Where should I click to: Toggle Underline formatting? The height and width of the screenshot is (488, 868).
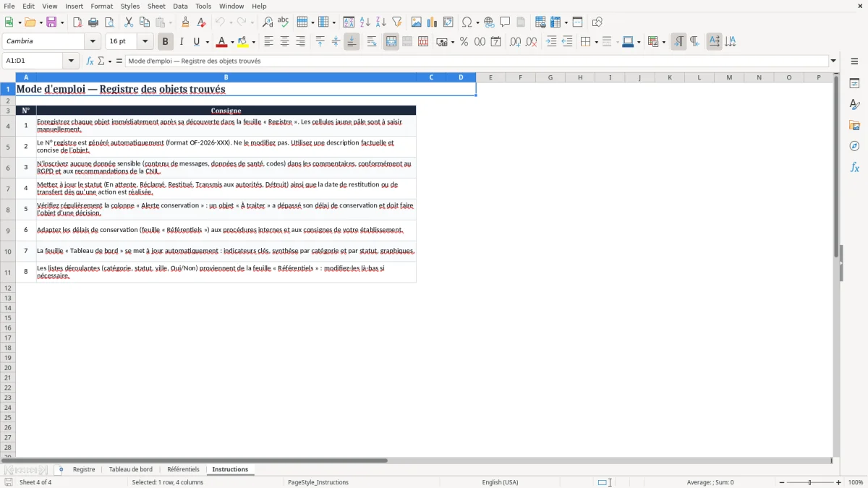[x=196, y=42]
